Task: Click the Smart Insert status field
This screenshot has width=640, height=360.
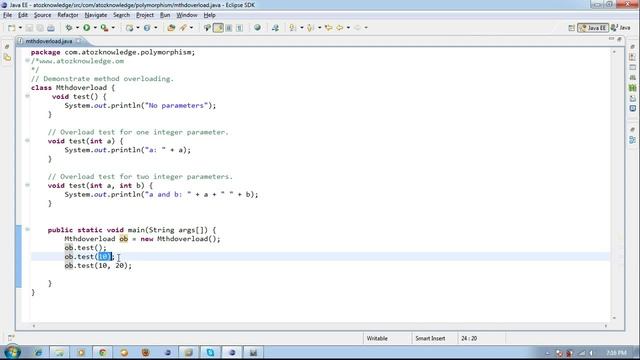Action: (434, 338)
